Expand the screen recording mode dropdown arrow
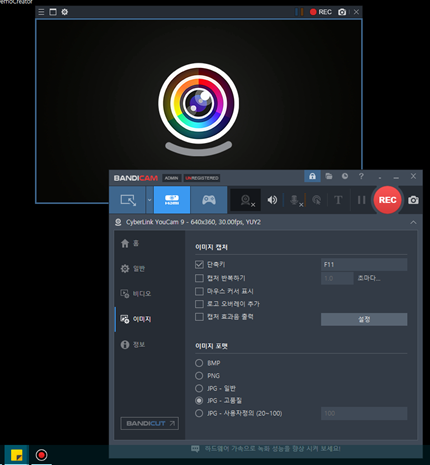Viewport: 430px width, 465px height. [x=149, y=200]
